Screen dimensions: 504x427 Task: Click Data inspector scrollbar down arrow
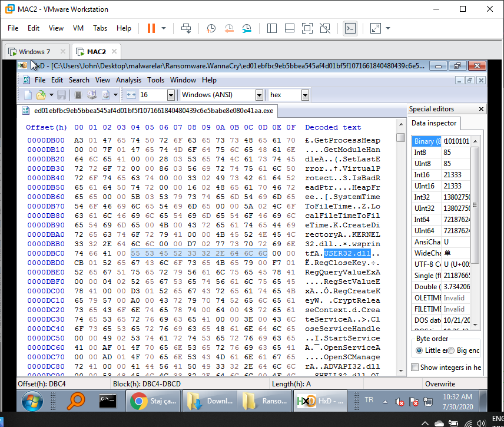[x=475, y=325]
